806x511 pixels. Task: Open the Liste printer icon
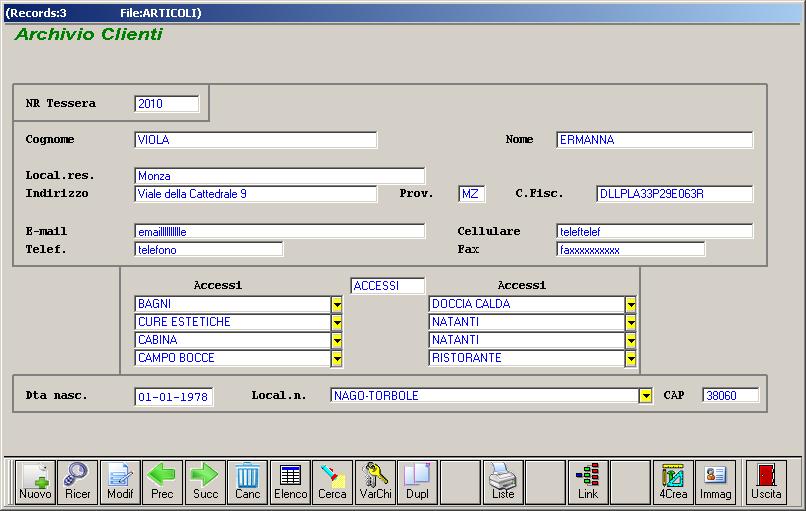point(503,482)
